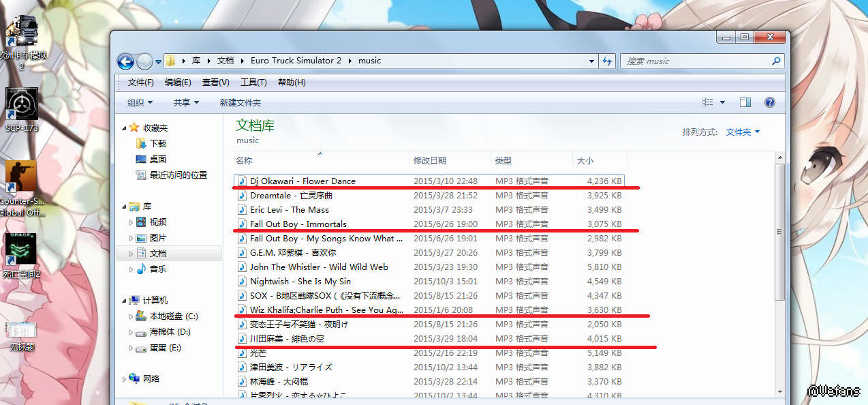
Task: Click Eric Levi - The Mass file icon
Action: tap(243, 209)
